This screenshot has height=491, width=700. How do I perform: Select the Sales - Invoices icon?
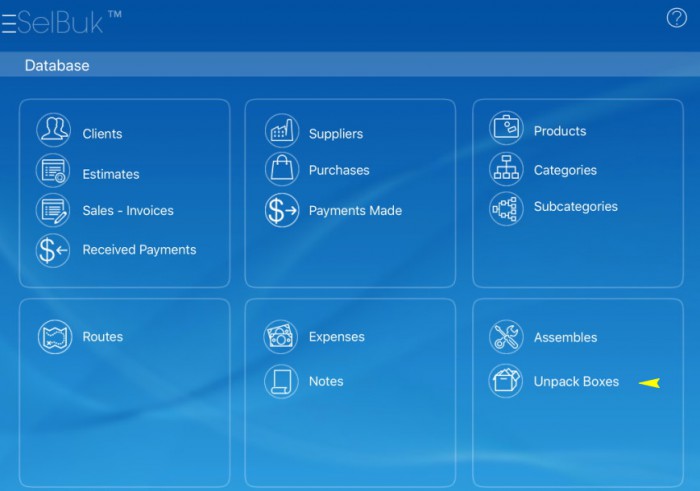53,210
